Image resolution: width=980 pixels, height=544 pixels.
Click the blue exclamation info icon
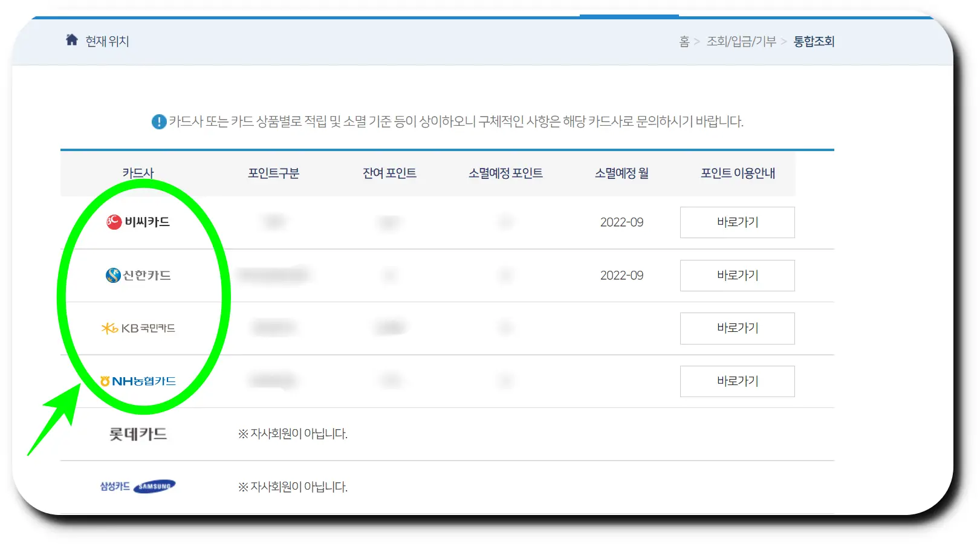[159, 121]
